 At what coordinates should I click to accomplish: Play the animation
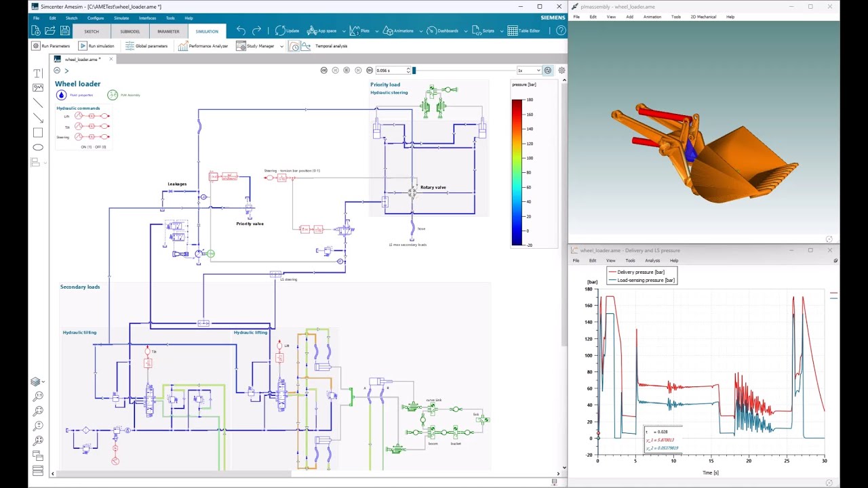[x=347, y=70]
